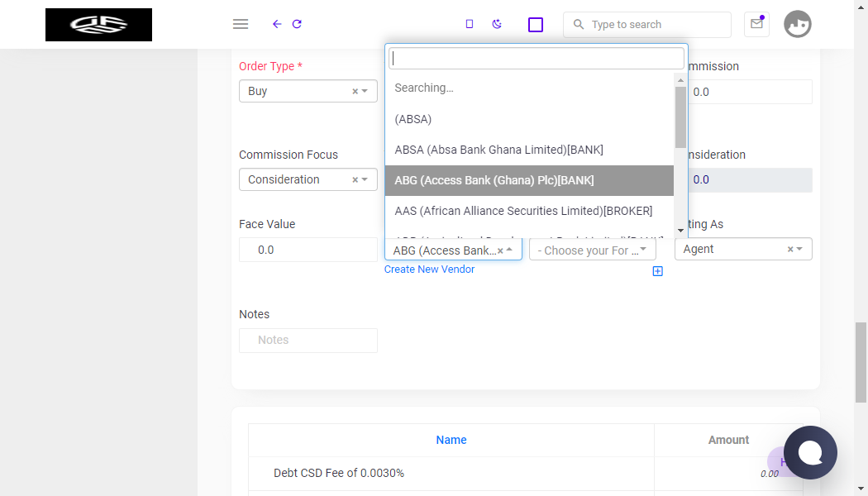Click the Create New Vendor link
Viewport: 868px width, 496px height.
[430, 269]
